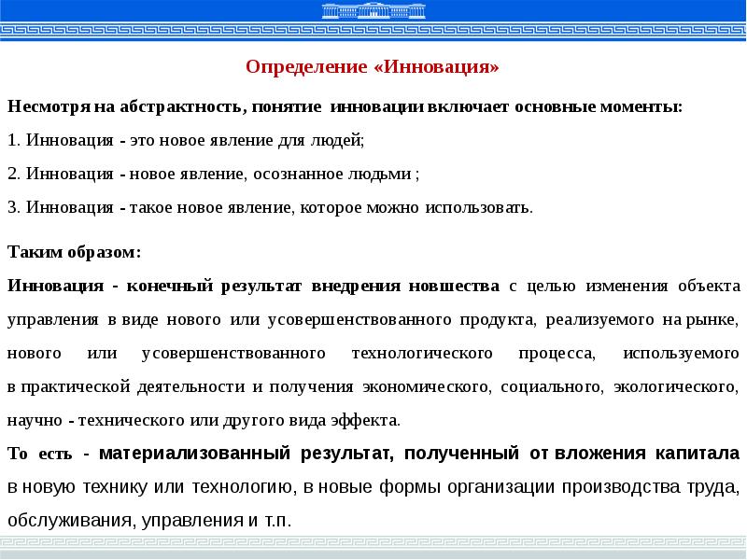Click the building logo in the header

tap(373, 12)
